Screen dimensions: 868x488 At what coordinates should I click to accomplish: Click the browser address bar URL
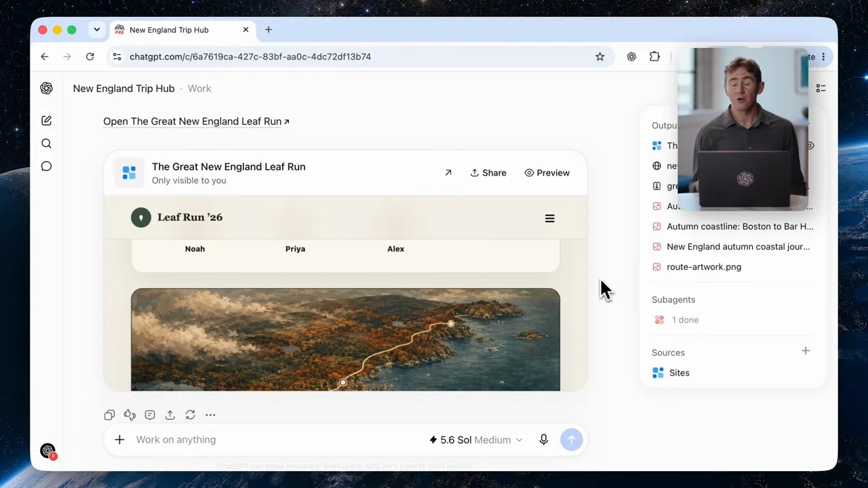click(x=250, y=57)
